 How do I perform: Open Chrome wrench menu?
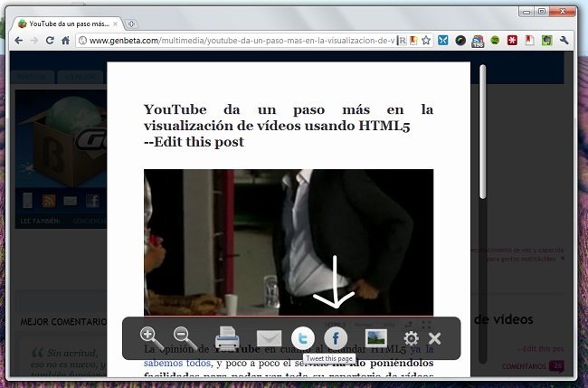pyautogui.click(x=564, y=41)
